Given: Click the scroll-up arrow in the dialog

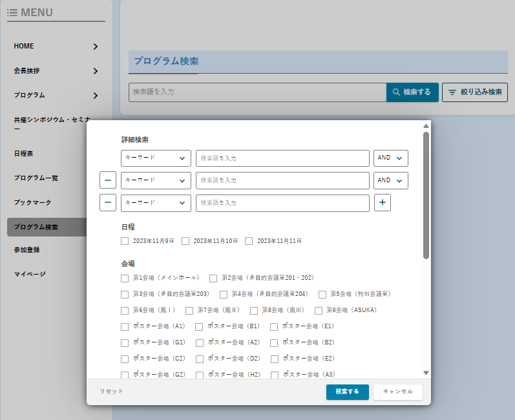Looking at the screenshot, I should pyautogui.click(x=426, y=127).
